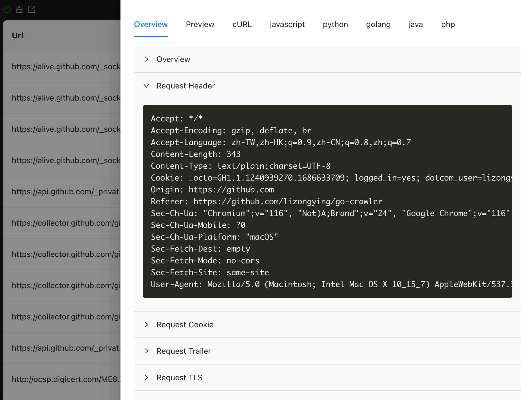The width and height of the screenshot is (532, 400).
Task: Expand the Request Cookie section
Action: pyautogui.click(x=328, y=325)
